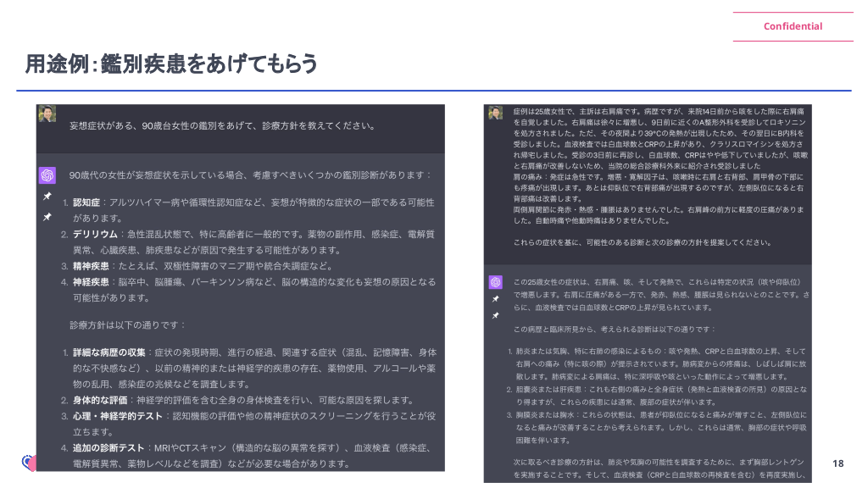Click the upper pin icon in left chat
Image resolution: width=868 pixels, height=488 pixels.
pyautogui.click(x=47, y=197)
